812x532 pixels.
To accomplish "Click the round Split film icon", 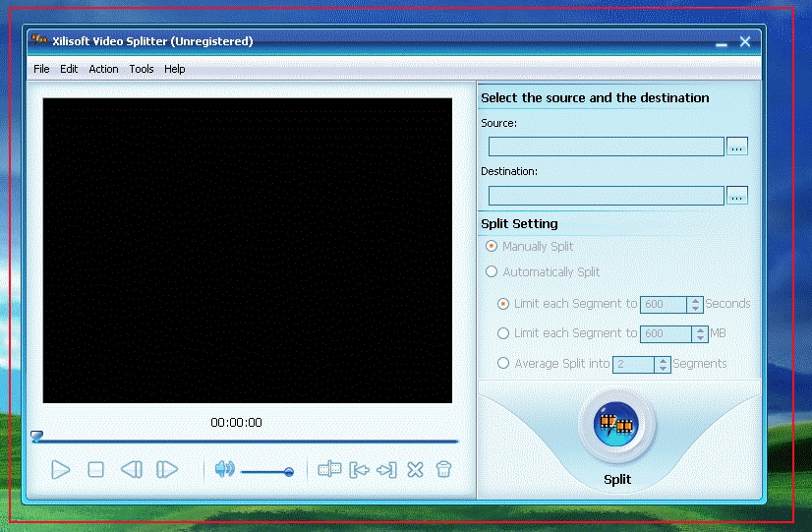I will [x=616, y=425].
